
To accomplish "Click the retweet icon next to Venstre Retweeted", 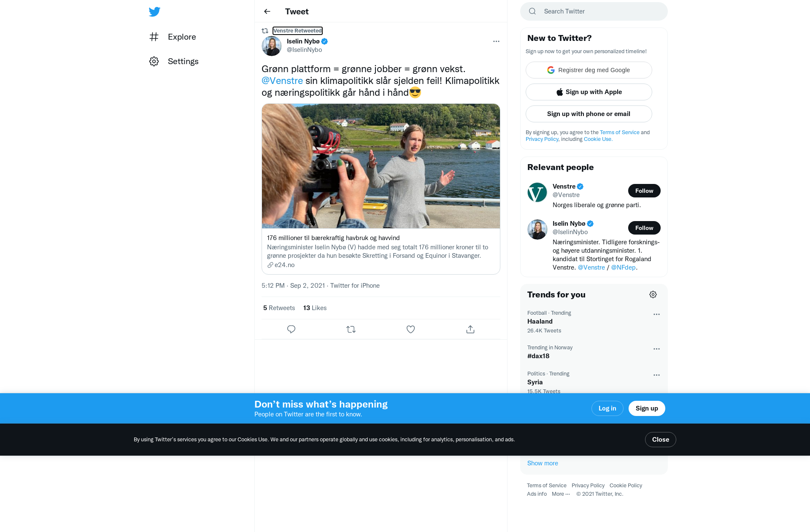I will pyautogui.click(x=265, y=31).
